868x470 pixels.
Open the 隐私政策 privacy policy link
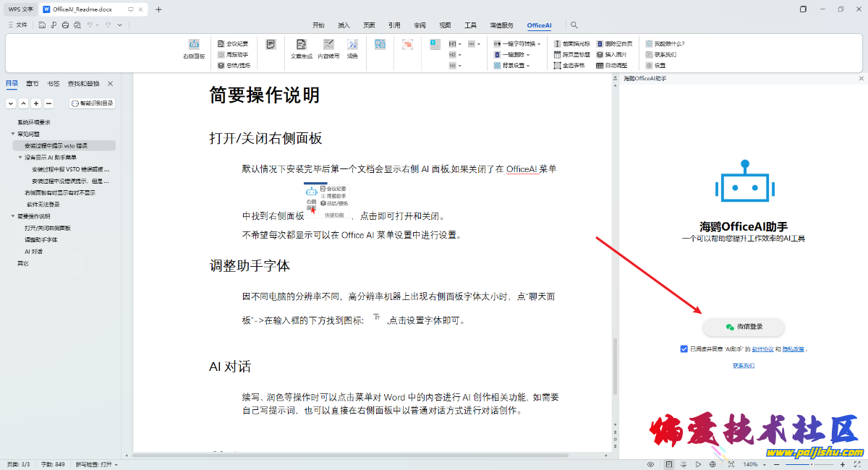793,349
